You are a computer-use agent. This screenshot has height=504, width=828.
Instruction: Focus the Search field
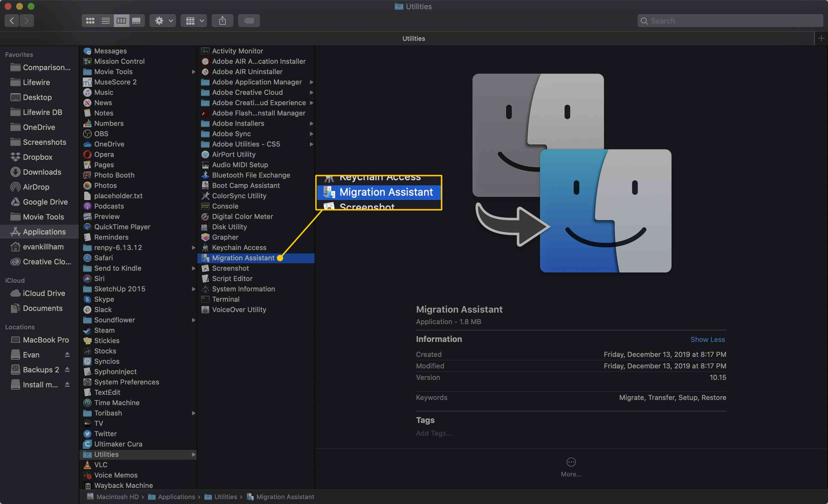(x=730, y=21)
